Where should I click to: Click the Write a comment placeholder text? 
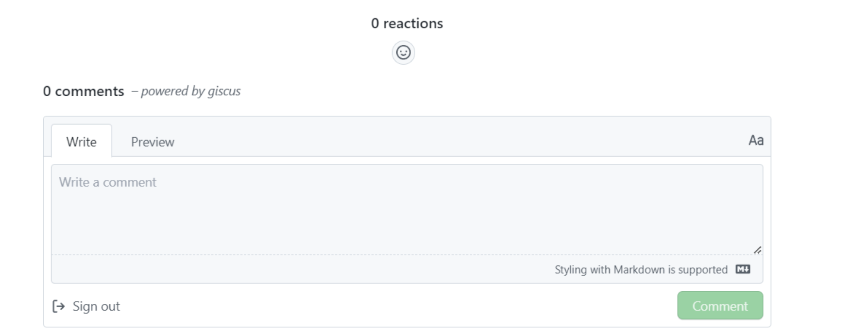click(108, 182)
